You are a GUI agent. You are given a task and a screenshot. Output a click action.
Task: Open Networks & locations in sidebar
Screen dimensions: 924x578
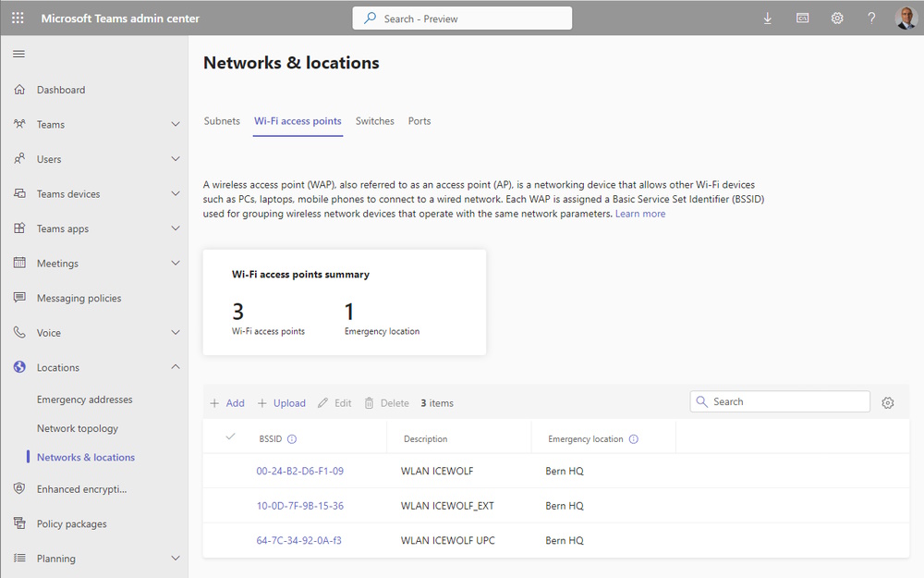point(85,457)
